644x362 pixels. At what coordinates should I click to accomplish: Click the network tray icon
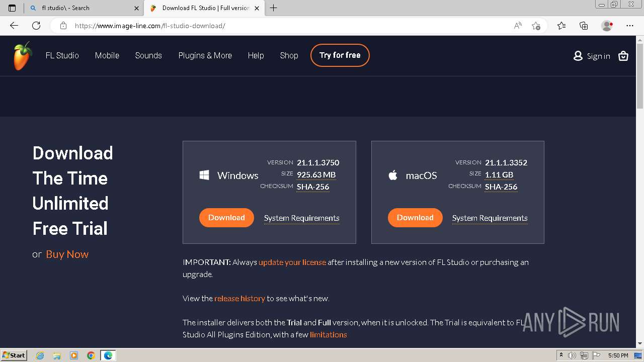coord(584,355)
